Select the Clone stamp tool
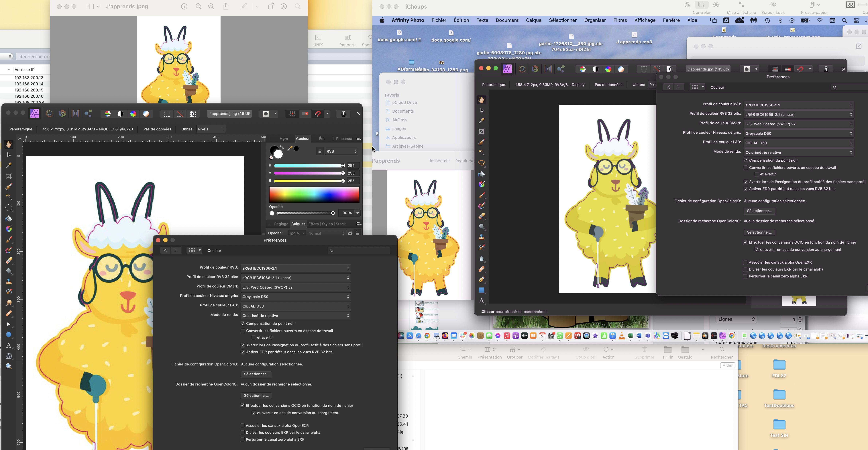The width and height of the screenshot is (868, 450). click(x=9, y=282)
